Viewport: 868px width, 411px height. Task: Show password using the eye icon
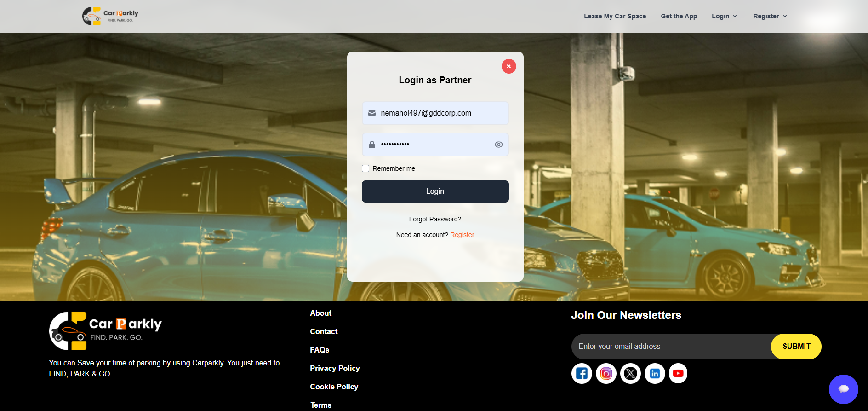point(498,145)
